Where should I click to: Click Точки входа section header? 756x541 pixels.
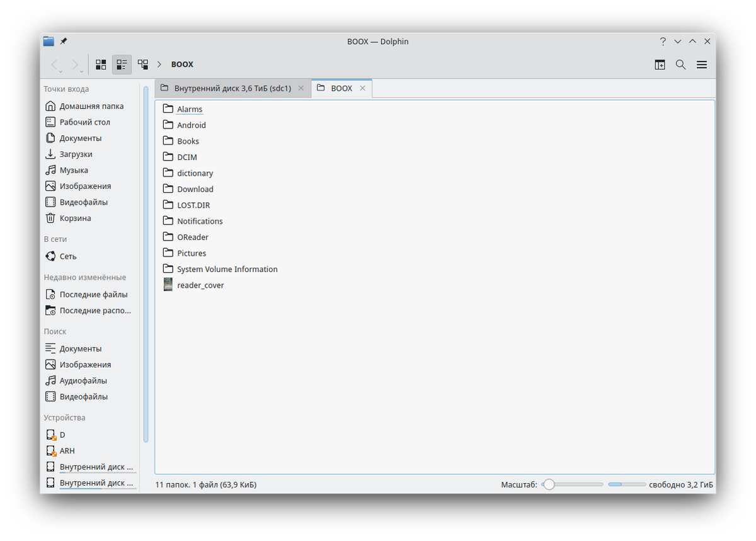66,89
